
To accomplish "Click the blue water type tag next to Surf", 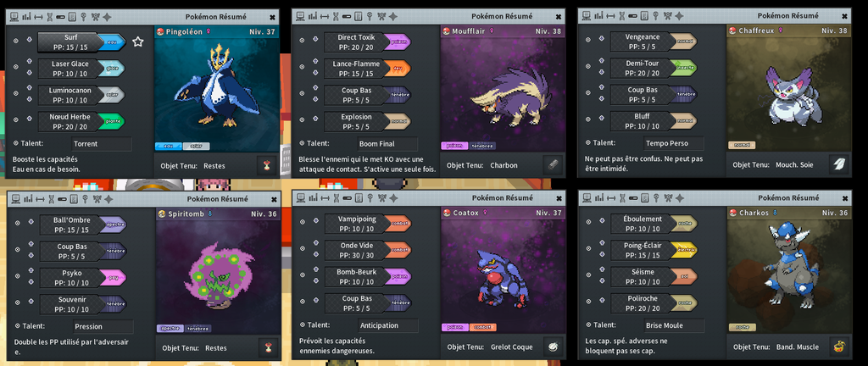I will (112, 42).
